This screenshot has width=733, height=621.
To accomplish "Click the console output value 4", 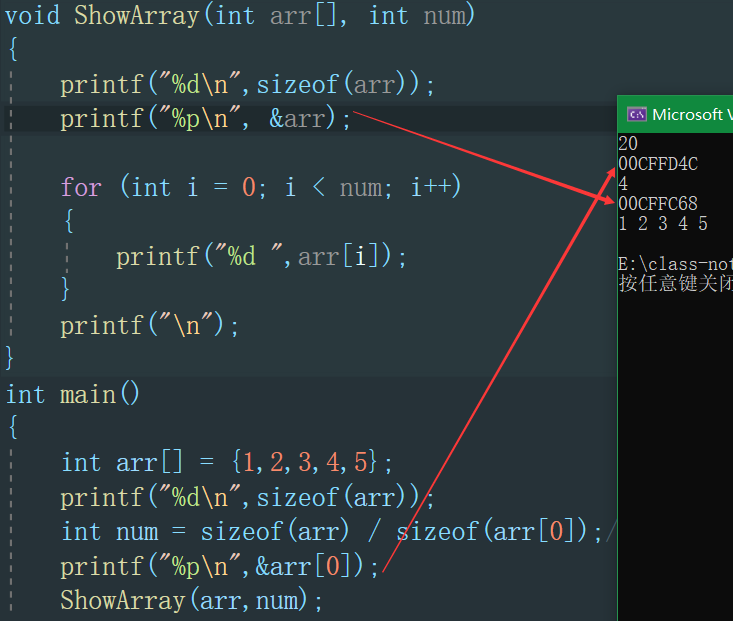I will pos(623,183).
